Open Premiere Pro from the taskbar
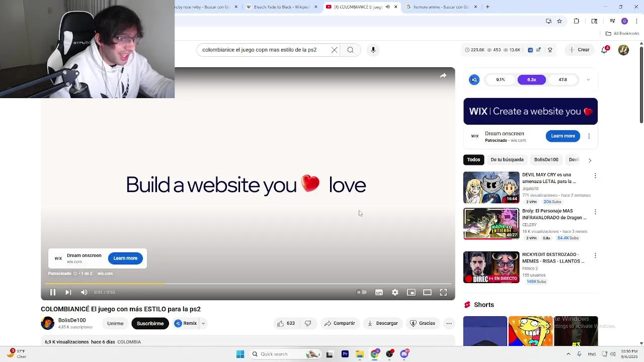This screenshot has height=362, width=644. click(x=345, y=354)
